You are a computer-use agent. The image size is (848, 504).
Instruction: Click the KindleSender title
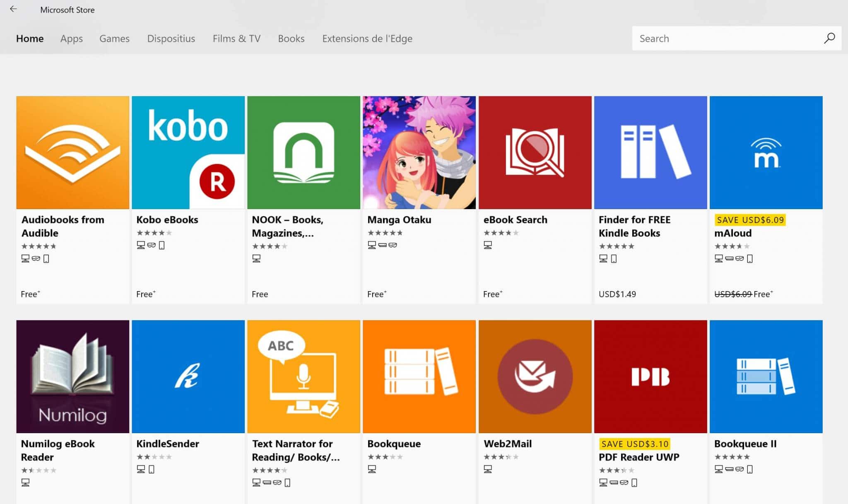168,444
